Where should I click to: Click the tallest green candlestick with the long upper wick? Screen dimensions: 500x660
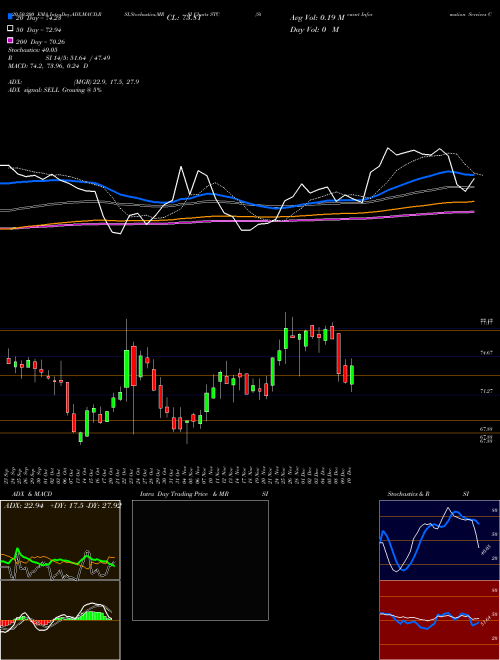(127, 368)
